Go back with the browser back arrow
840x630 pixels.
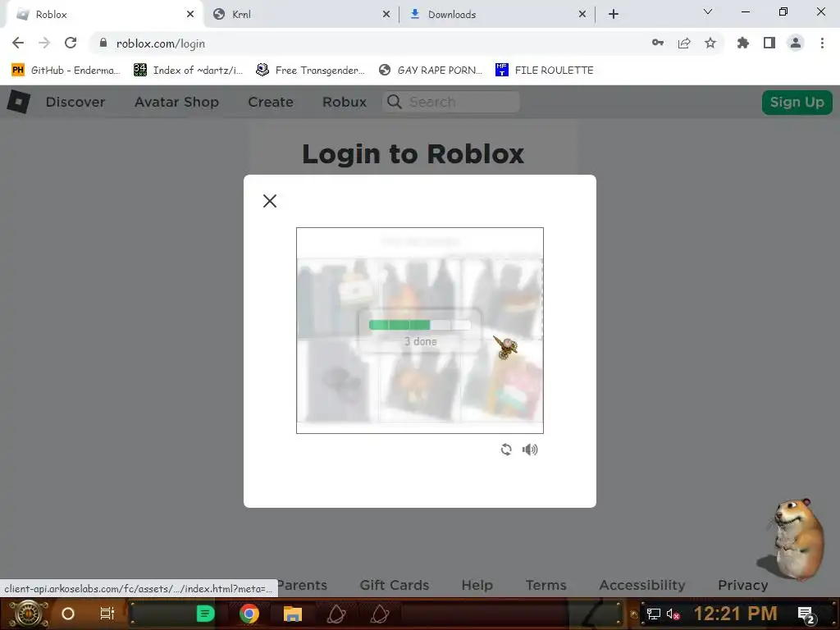click(18, 43)
